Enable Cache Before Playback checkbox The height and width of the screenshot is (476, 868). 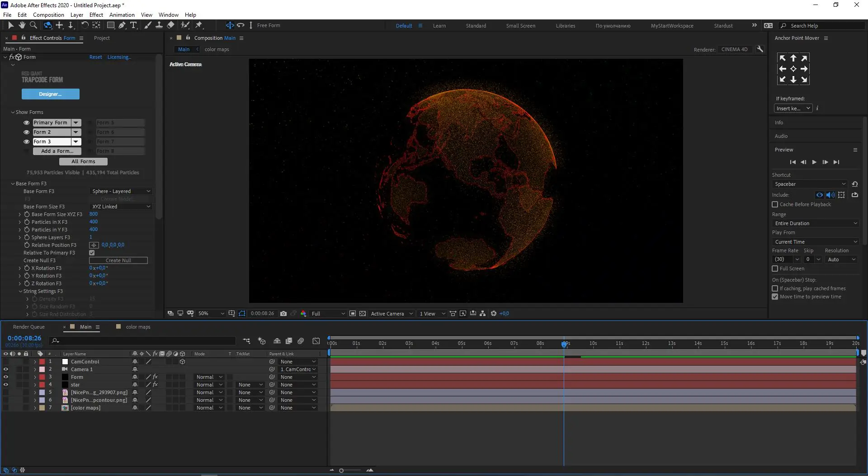775,205
